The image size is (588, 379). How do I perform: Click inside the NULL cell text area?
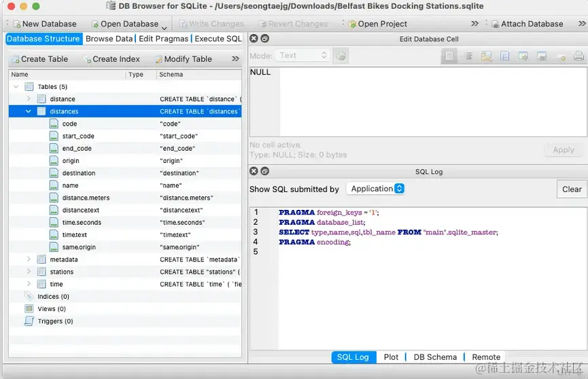tap(418, 102)
